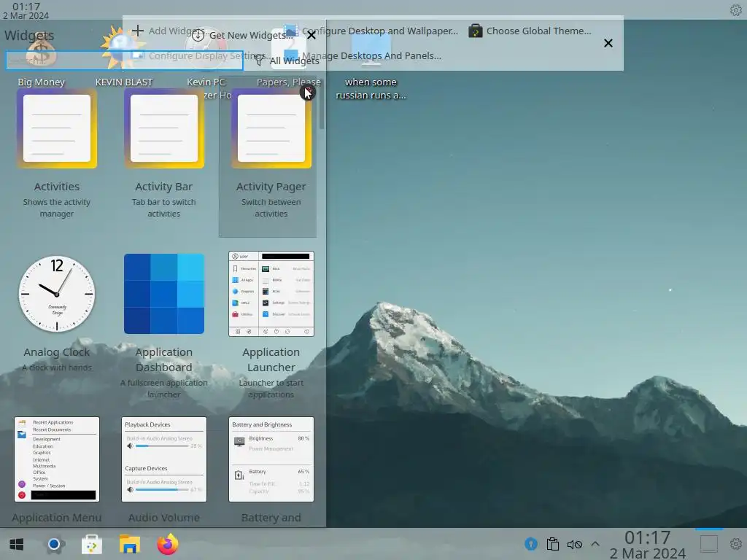Open Manage Desktops And Panels
The width and height of the screenshot is (747, 560).
(363, 55)
